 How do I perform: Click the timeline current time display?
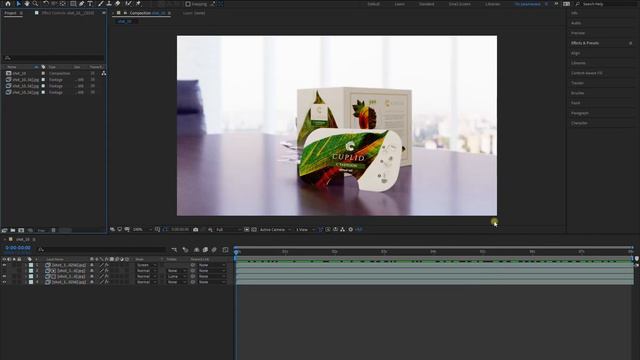(x=18, y=248)
